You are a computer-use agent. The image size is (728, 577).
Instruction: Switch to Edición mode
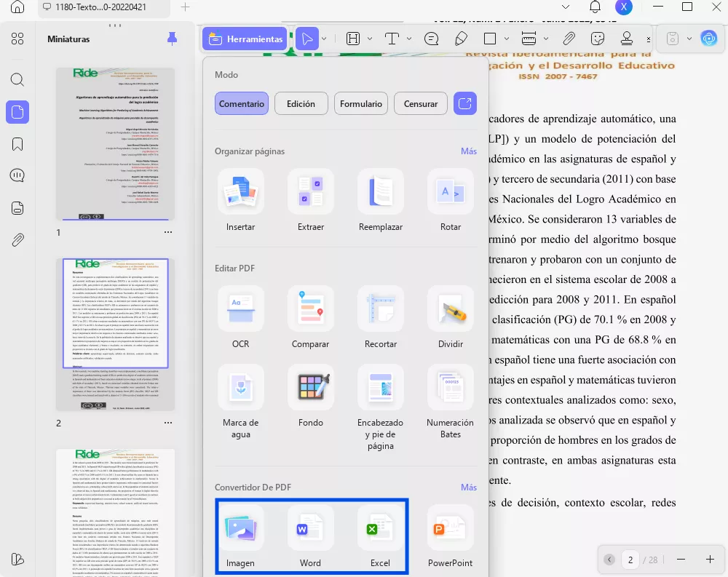click(301, 103)
